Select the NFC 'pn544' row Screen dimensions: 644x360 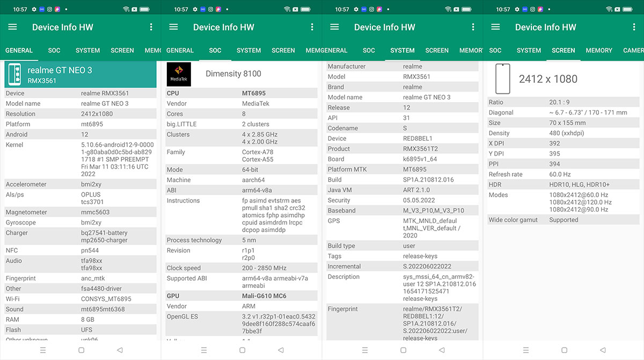pyautogui.click(x=80, y=250)
